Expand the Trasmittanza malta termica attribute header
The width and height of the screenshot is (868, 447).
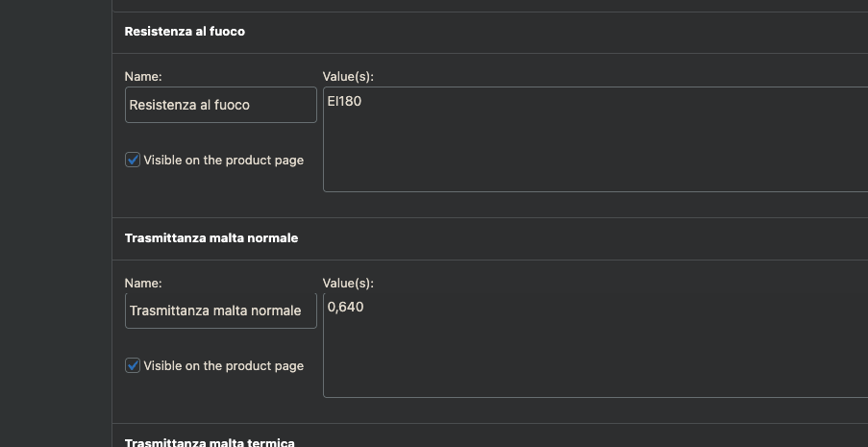pos(490,435)
